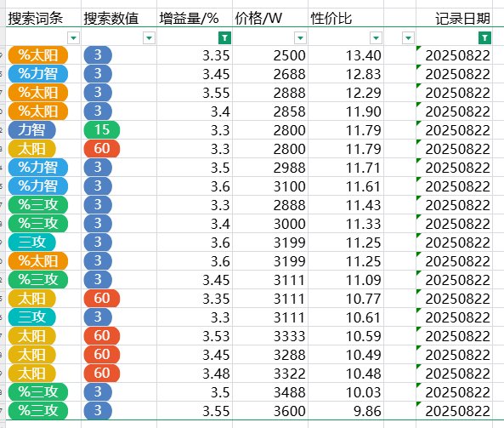This screenshot has height=428, width=504.
Task: Select the 搜索数值 header cell
Action: (x=119, y=18)
